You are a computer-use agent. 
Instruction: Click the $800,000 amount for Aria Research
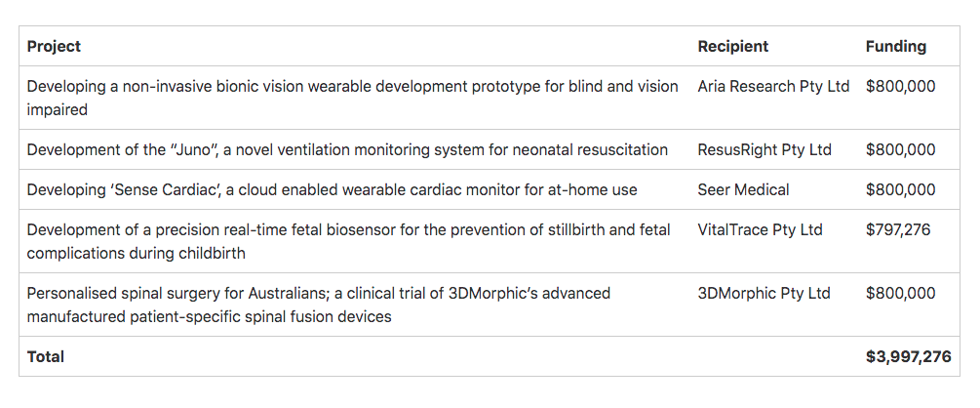pos(901,86)
